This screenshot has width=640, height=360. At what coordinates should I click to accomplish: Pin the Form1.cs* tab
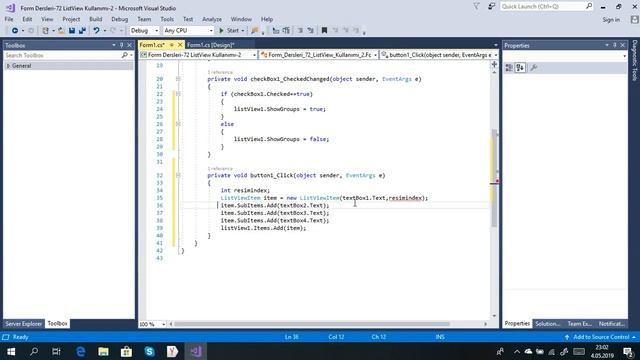coord(172,45)
